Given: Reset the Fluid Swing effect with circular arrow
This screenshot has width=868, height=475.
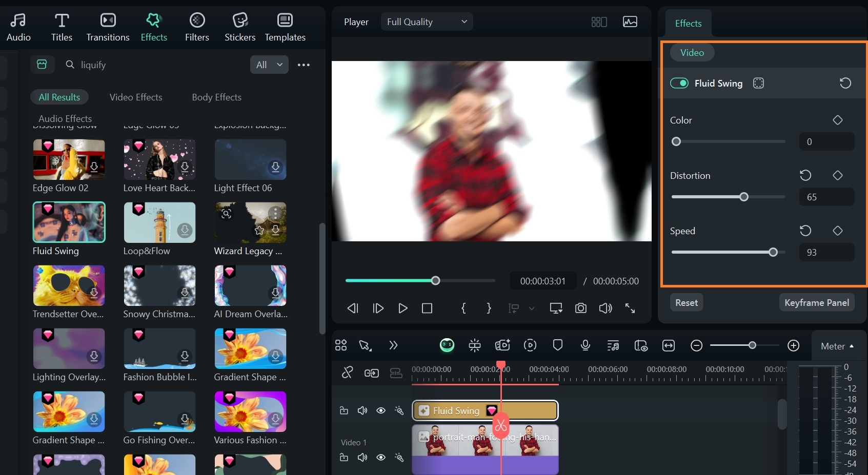Looking at the screenshot, I should click(845, 83).
